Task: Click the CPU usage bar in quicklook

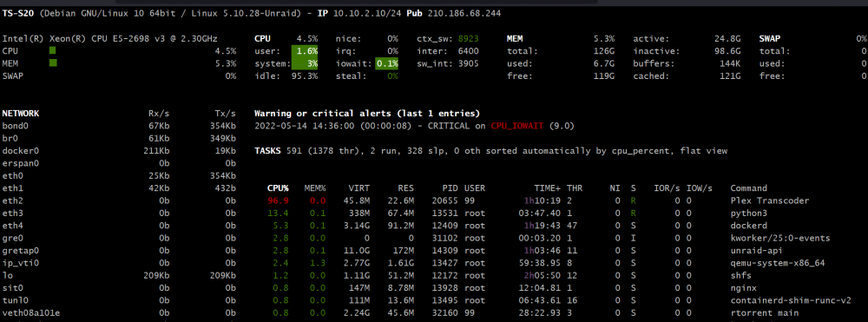Action: 53,51
